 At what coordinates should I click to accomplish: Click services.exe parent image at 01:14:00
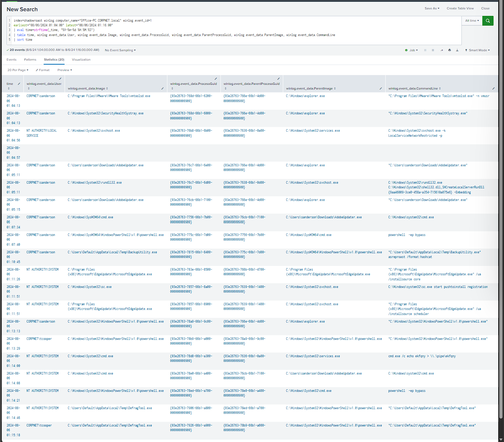(x=313, y=356)
